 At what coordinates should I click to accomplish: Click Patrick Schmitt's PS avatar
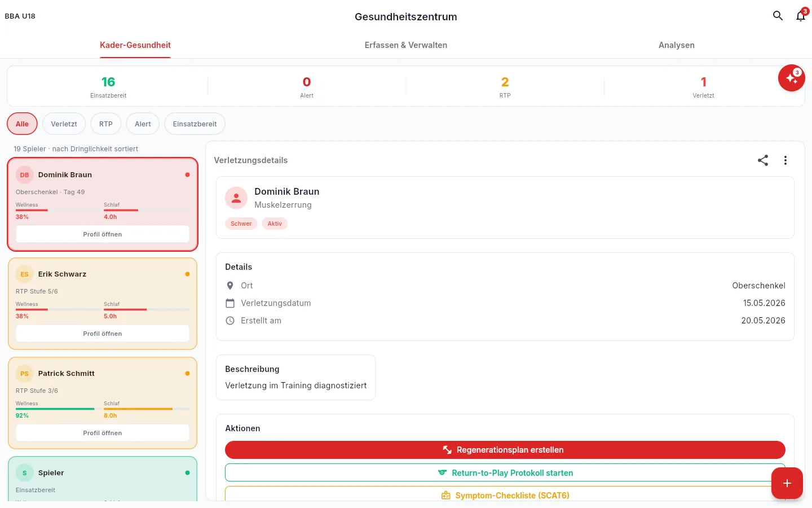24,374
